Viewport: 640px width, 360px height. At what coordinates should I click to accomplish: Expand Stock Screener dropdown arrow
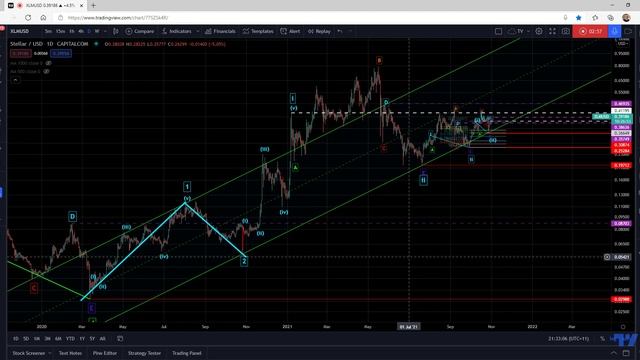pyautogui.click(x=50, y=353)
